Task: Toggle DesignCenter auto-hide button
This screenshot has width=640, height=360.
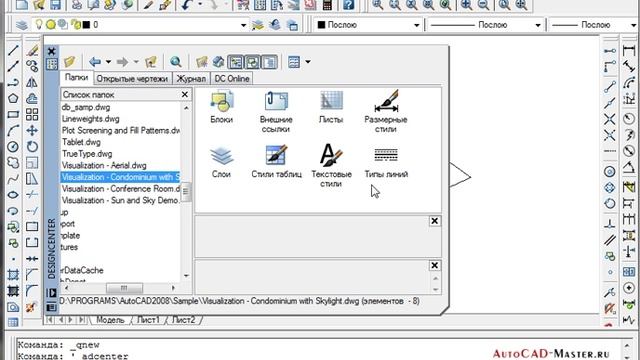Action: 51,293
